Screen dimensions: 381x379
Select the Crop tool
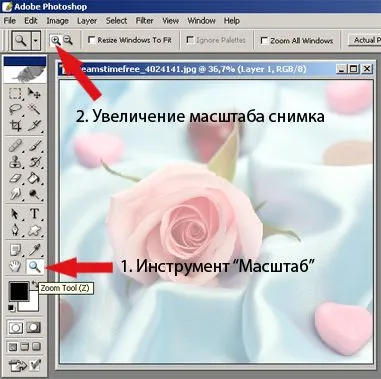click(15, 125)
